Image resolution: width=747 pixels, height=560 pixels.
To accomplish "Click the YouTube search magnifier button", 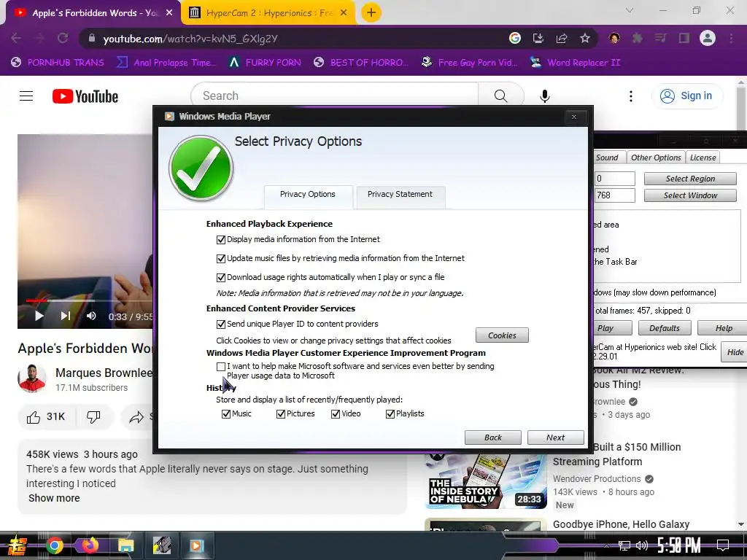I will coord(500,96).
